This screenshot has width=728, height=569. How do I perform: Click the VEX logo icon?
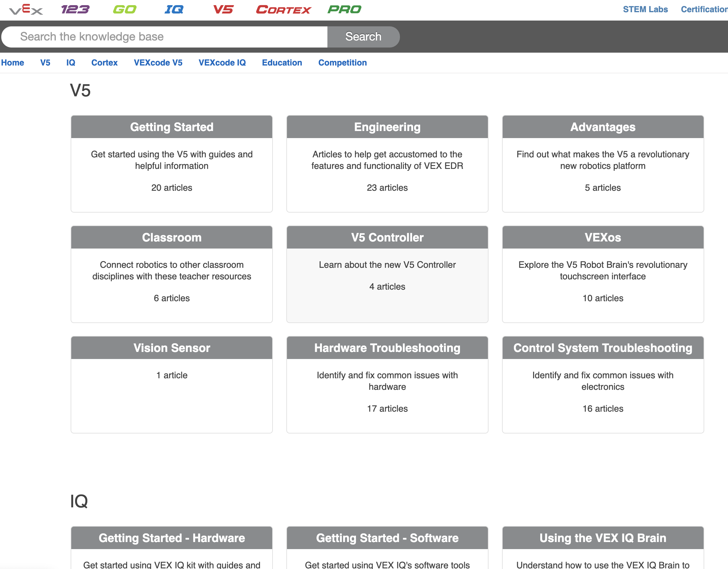click(26, 9)
